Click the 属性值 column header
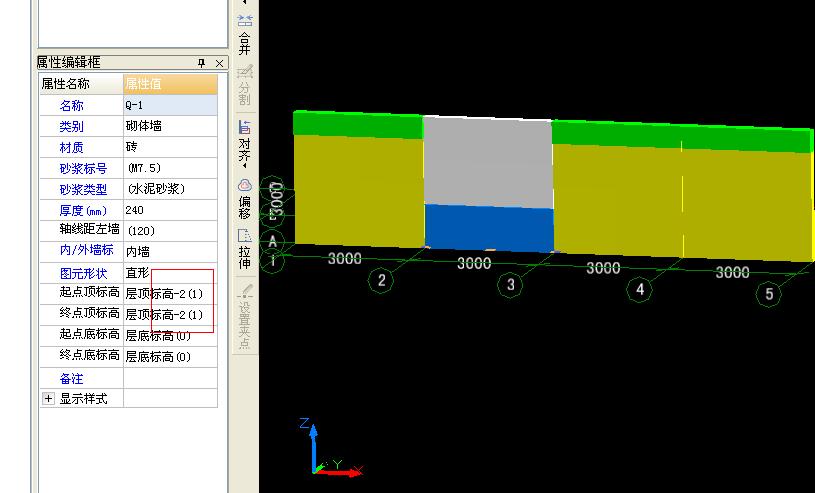Viewport: 815px width, 493px height. point(170,84)
